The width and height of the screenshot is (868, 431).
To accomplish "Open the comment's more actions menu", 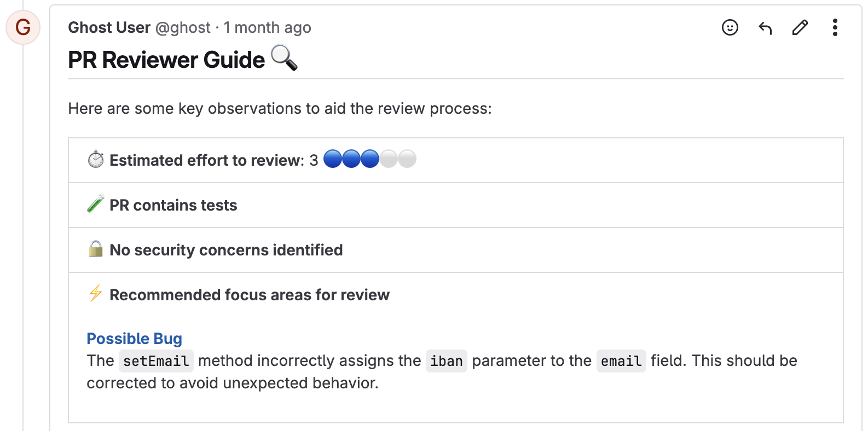I will click(x=835, y=27).
